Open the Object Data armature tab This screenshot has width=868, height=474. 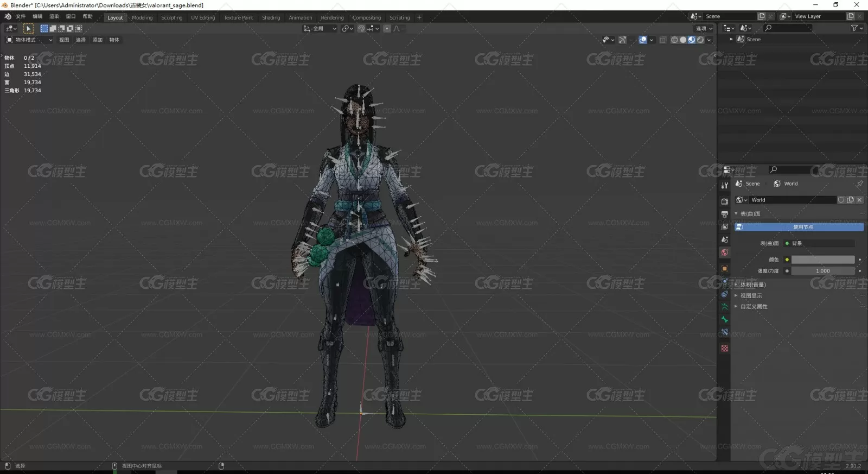tap(724, 307)
